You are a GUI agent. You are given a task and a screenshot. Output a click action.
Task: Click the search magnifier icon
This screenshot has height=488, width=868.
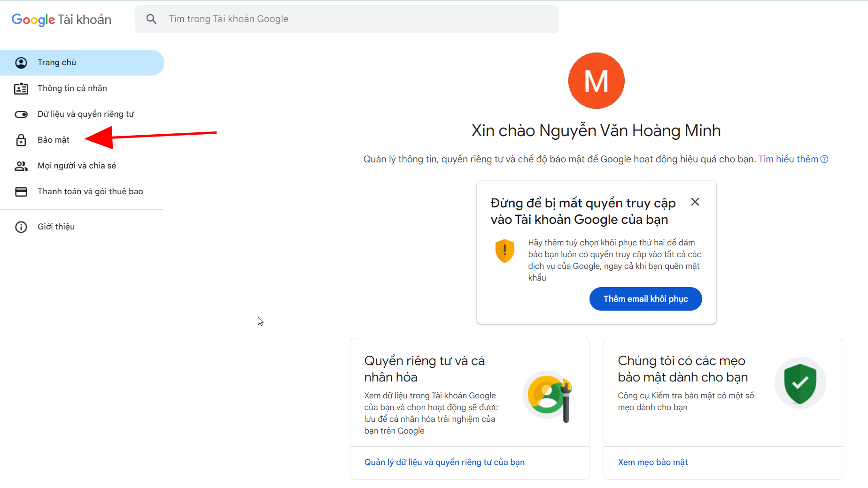click(x=151, y=19)
